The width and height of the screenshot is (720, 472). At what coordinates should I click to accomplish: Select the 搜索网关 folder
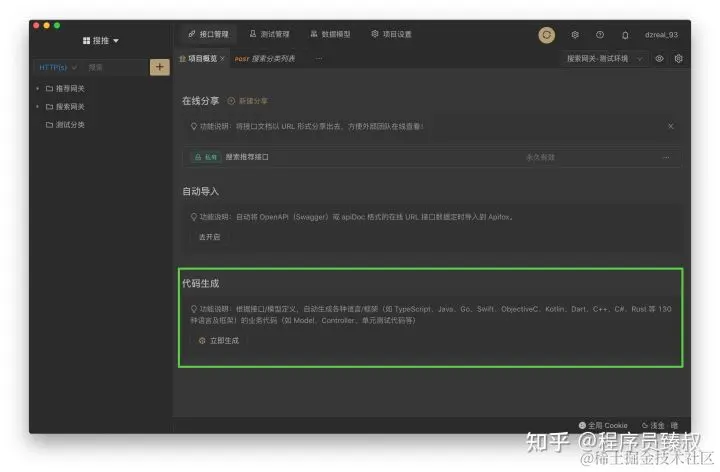65,107
